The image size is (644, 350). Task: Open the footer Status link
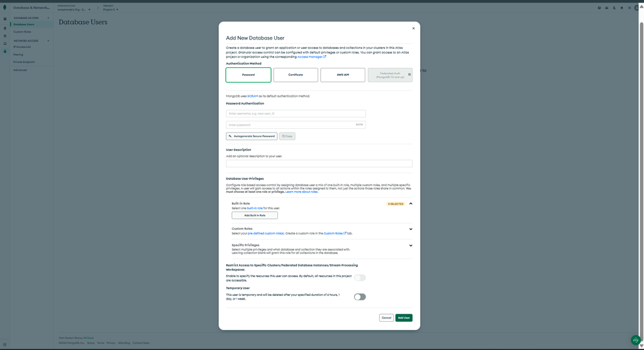pos(91,343)
